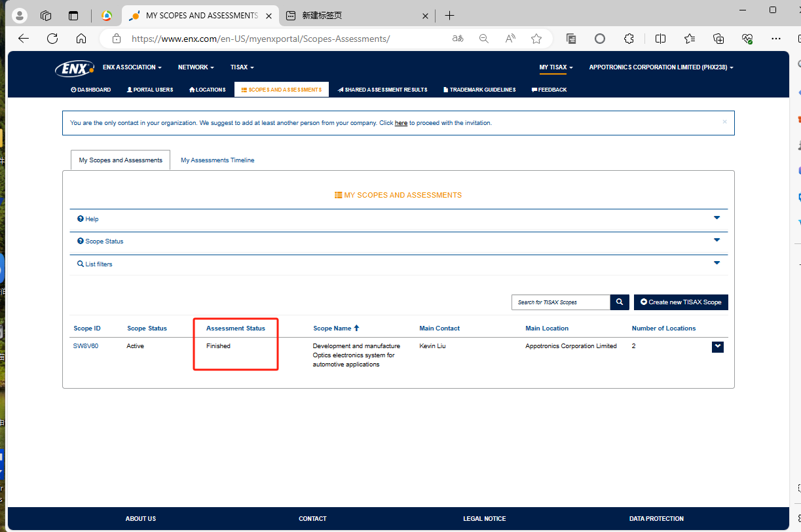Open split screen view

pos(661,39)
